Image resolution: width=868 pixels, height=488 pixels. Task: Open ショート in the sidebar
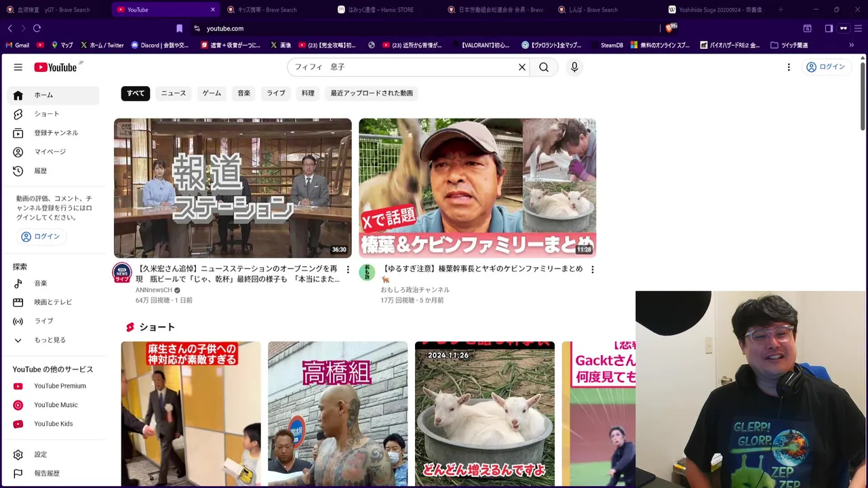(54, 114)
